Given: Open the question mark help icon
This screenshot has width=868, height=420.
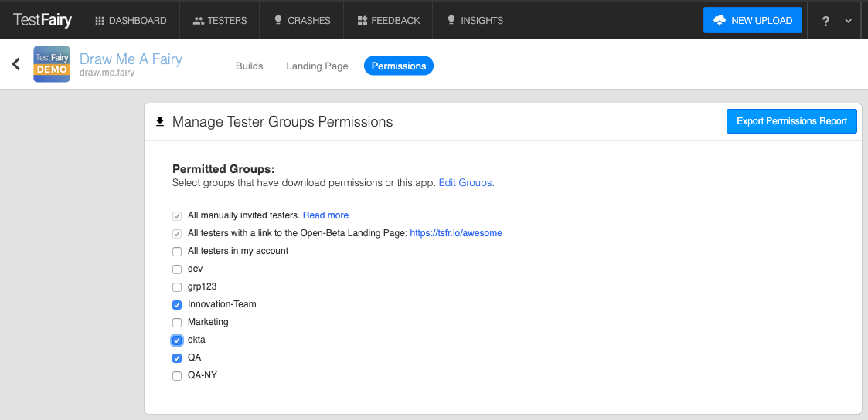Looking at the screenshot, I should click(825, 22).
